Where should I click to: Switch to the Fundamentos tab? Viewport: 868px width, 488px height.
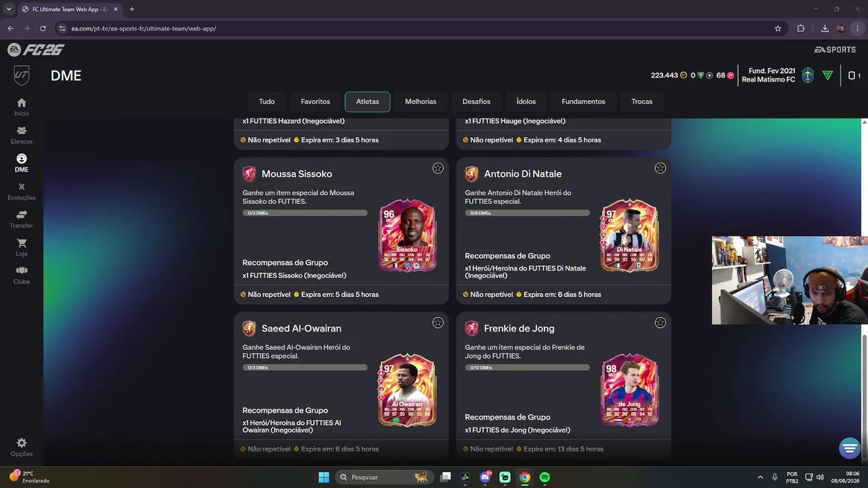point(583,102)
